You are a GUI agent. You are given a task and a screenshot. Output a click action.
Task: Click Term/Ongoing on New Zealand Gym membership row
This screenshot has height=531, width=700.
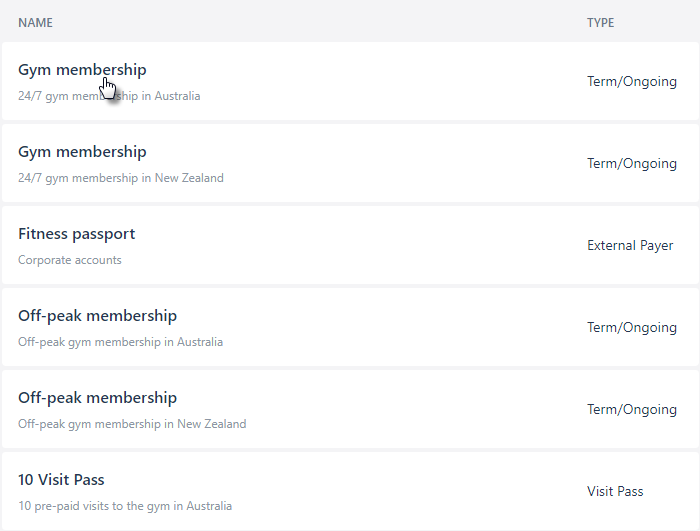pyautogui.click(x=632, y=163)
